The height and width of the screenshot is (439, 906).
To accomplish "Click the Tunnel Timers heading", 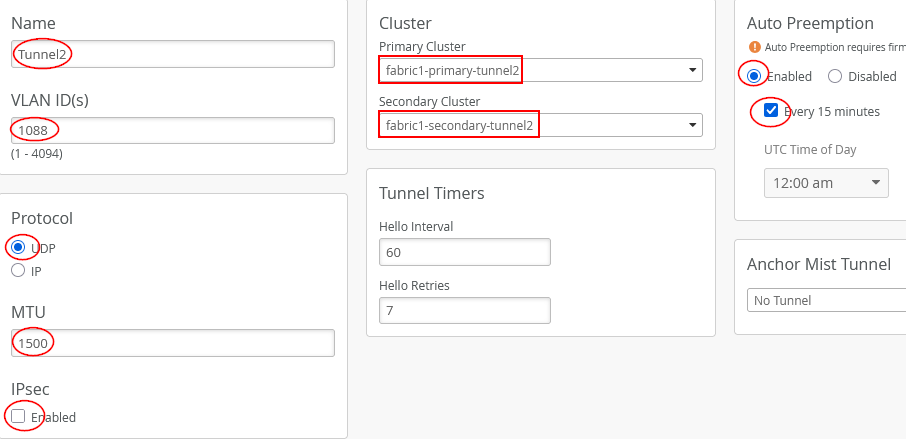I will [x=432, y=193].
